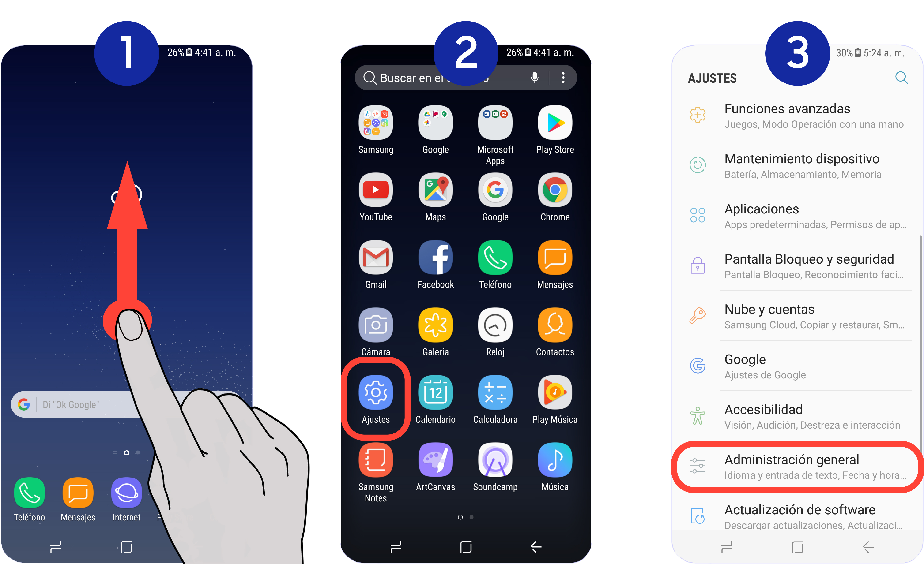Expand Accesibilidad settings section
Screen dimensions: 924x564
pos(792,416)
